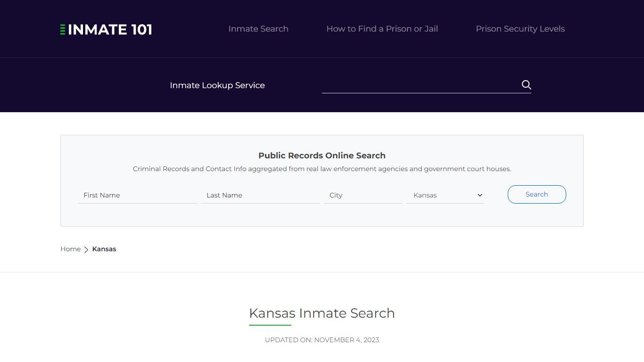
Task: Open the Inmate Search nav item
Action: click(x=258, y=29)
